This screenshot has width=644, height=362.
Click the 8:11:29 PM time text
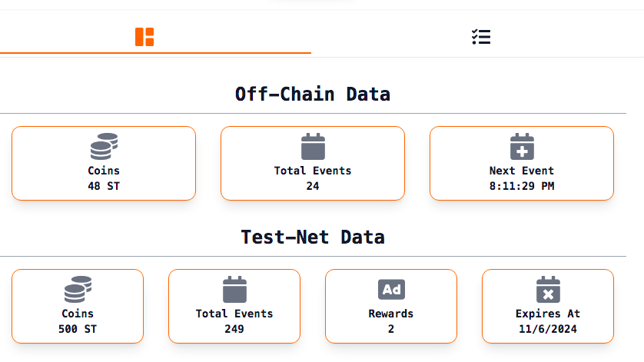(522, 186)
